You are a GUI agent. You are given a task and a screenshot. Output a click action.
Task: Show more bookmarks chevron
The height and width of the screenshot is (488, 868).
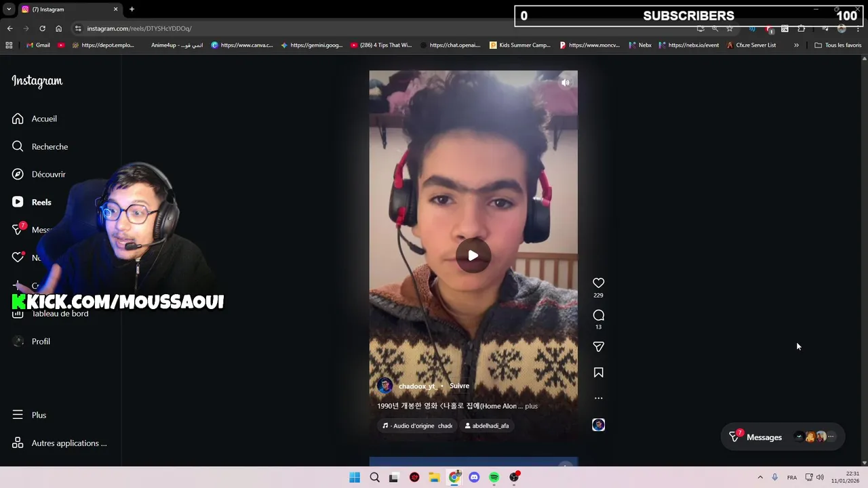click(796, 45)
